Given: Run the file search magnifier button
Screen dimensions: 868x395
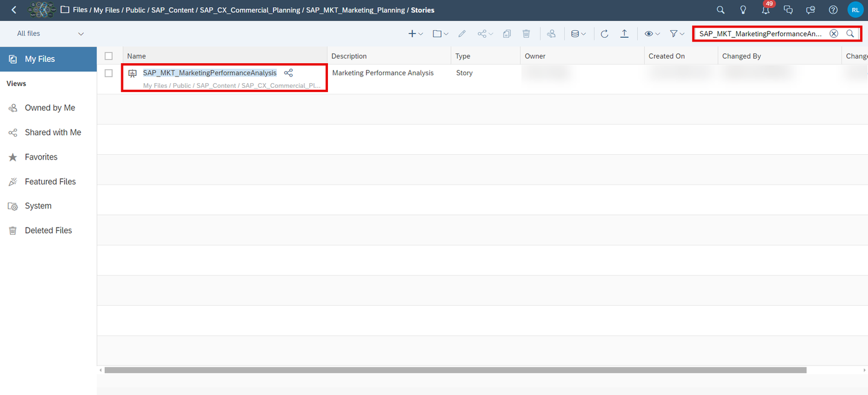Looking at the screenshot, I should 850,34.
